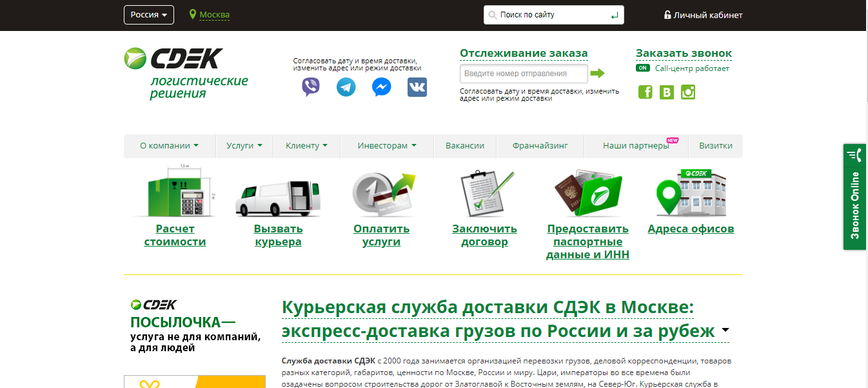This screenshot has width=868, height=388.
Task: Click Адреса офисов link
Action: [691, 229]
